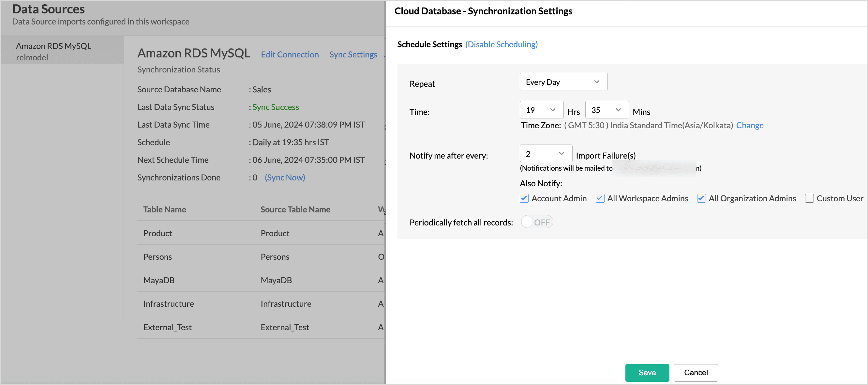Toggle Periodically fetch all records switch

point(537,222)
